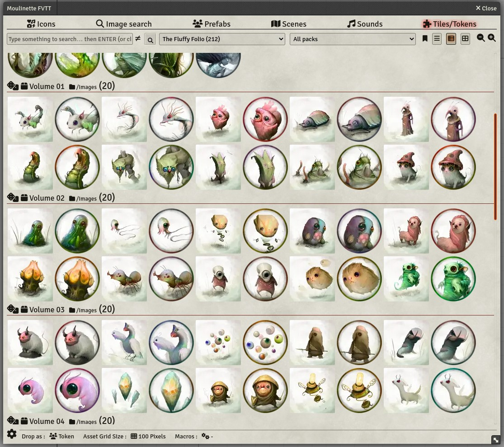Open /Images folder under Volume 03

(x=83, y=310)
